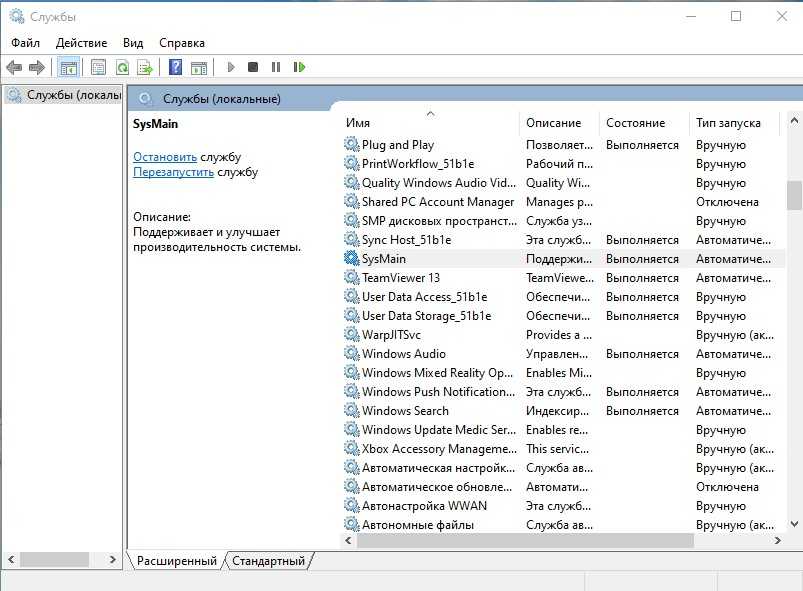This screenshot has height=591, width=803.
Task: Select the Автоматическая настройк... service
Action: tap(562, 468)
